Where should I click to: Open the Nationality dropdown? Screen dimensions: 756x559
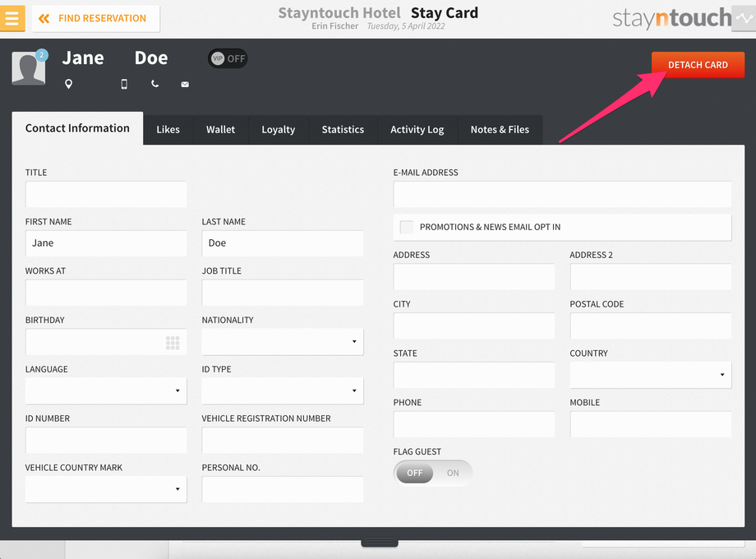point(283,342)
